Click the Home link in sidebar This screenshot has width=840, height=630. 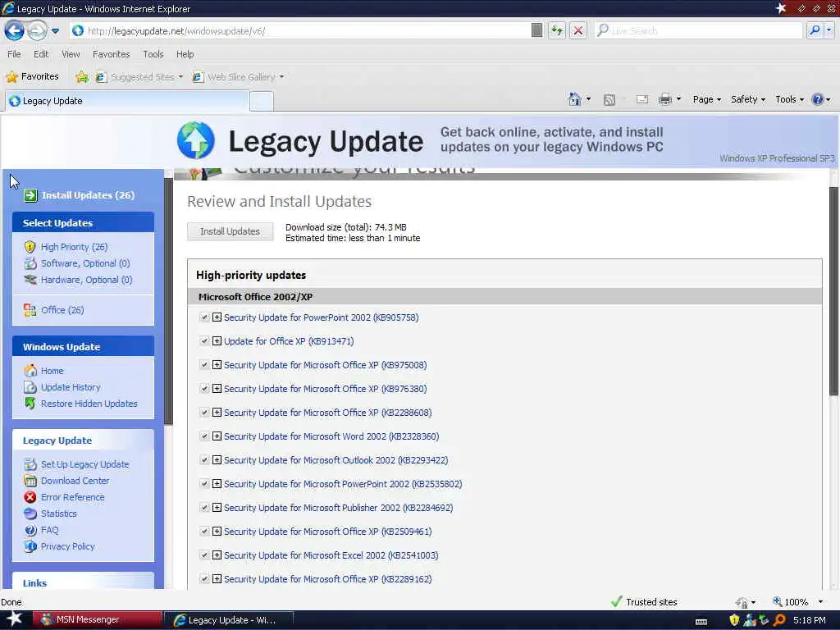coord(52,371)
